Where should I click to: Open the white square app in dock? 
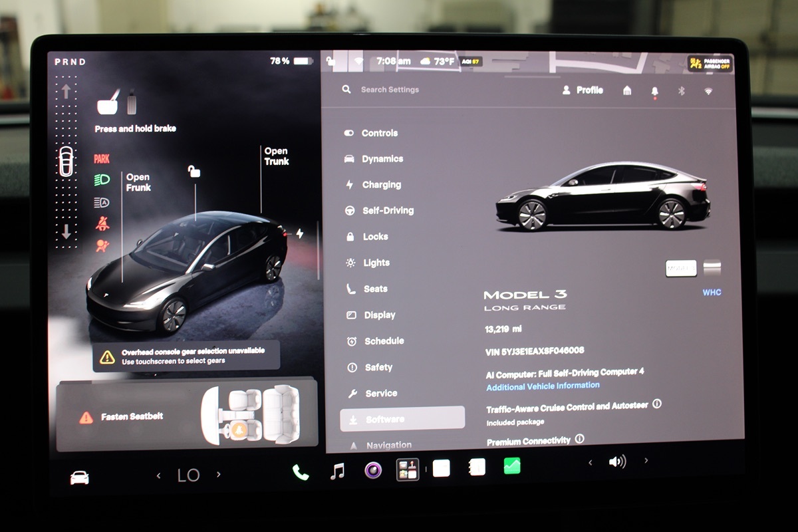click(442, 468)
